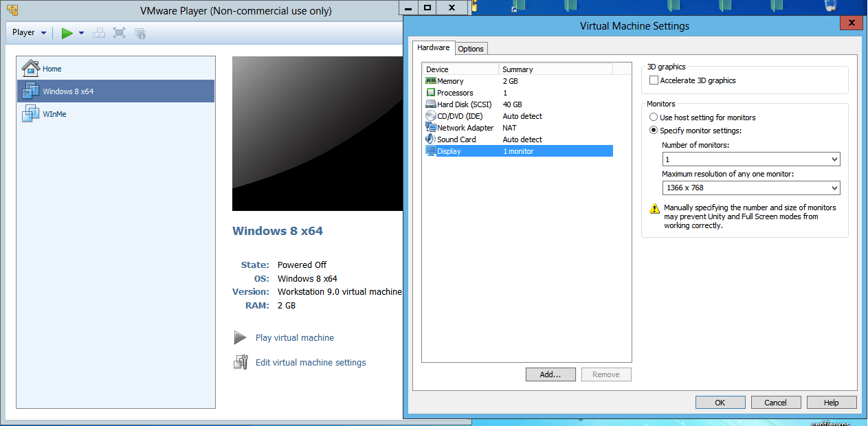Open the Number of monitors dropdown
868x426 pixels.
(750, 159)
